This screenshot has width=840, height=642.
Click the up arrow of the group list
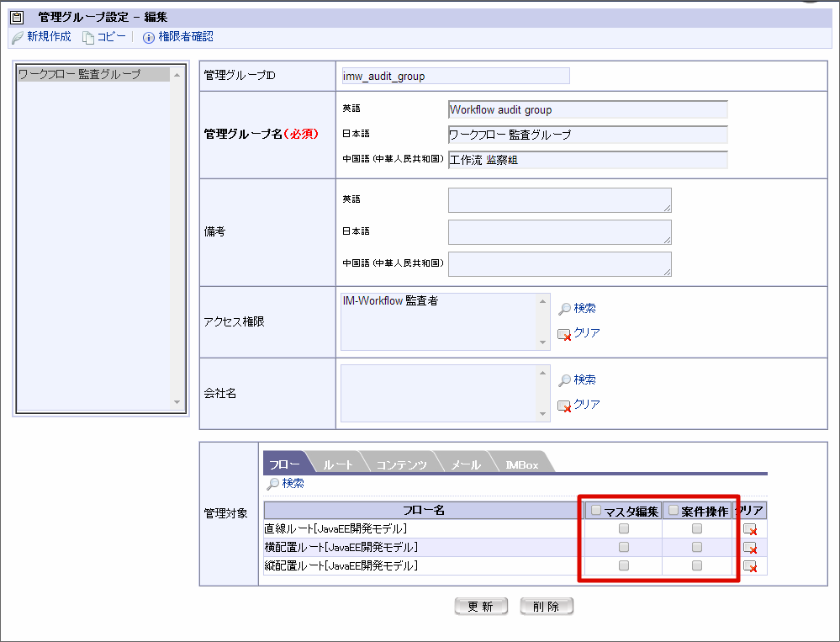pos(177,75)
